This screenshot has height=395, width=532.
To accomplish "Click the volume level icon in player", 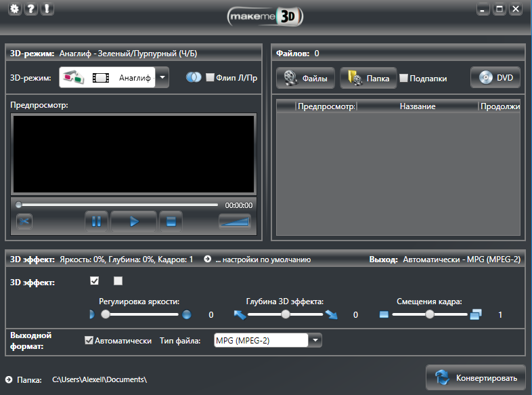I will pyautogui.click(x=234, y=221).
